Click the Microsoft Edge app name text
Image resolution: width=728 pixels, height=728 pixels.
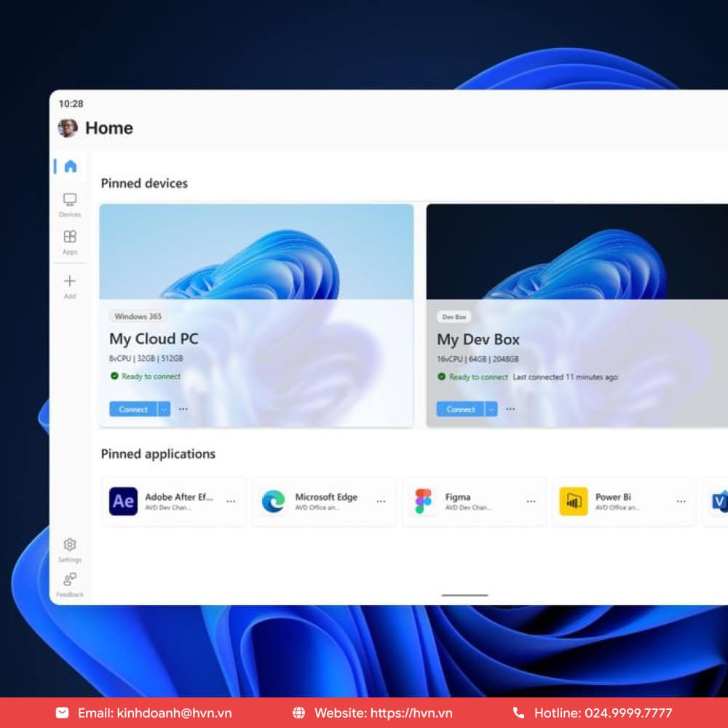tap(326, 496)
